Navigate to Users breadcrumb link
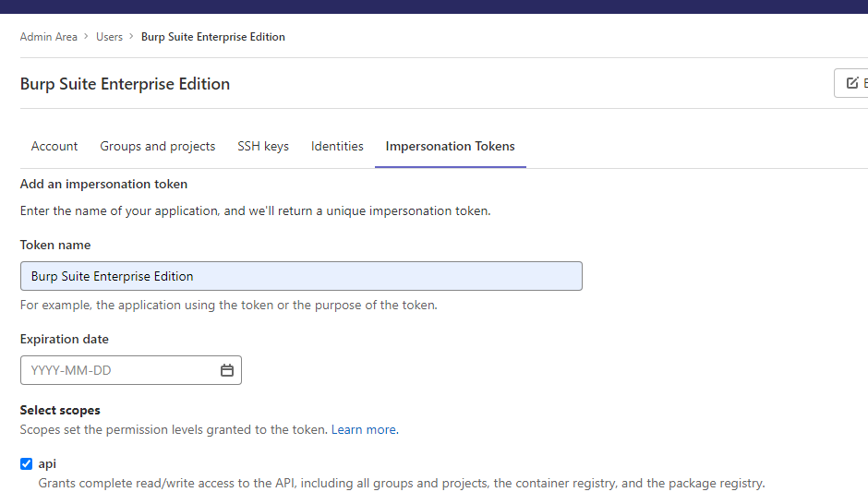 pos(109,37)
